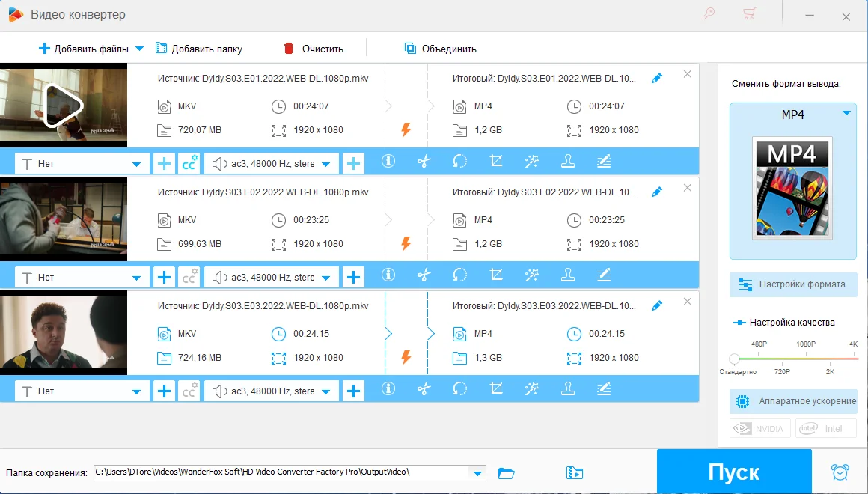The height and width of the screenshot is (494, 868).
Task: Add audio track to E02 with plus
Action: [x=354, y=278]
